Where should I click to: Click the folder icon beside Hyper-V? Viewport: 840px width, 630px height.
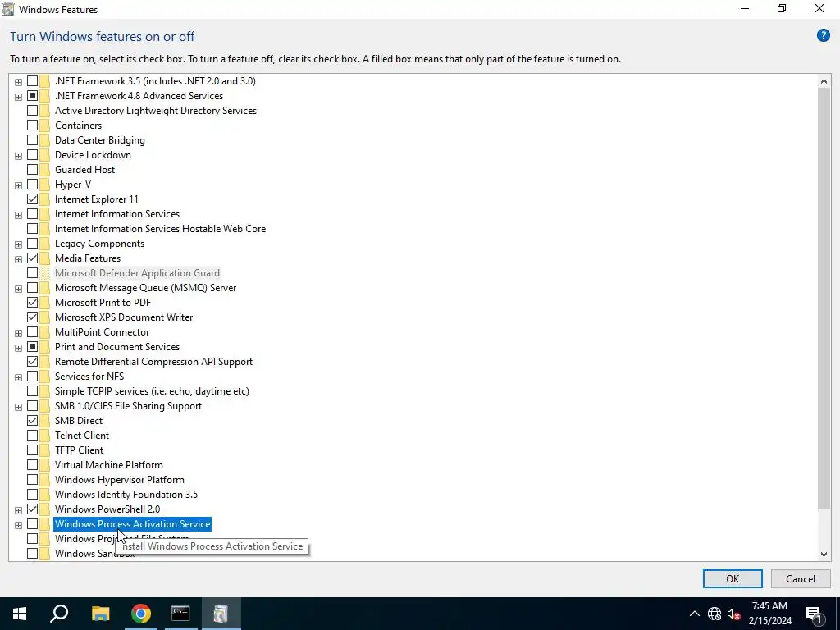tap(44, 185)
